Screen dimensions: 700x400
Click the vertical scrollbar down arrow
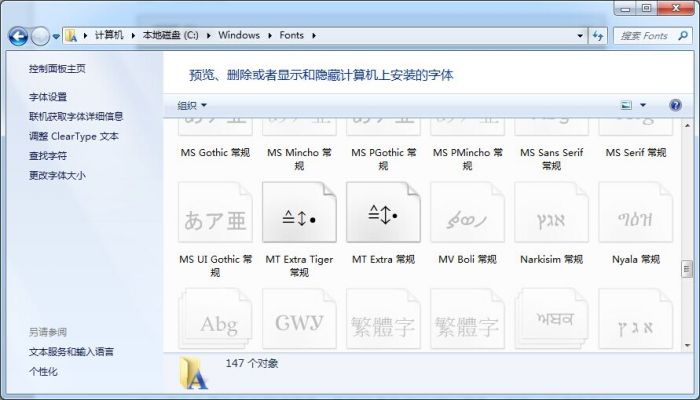click(x=687, y=345)
